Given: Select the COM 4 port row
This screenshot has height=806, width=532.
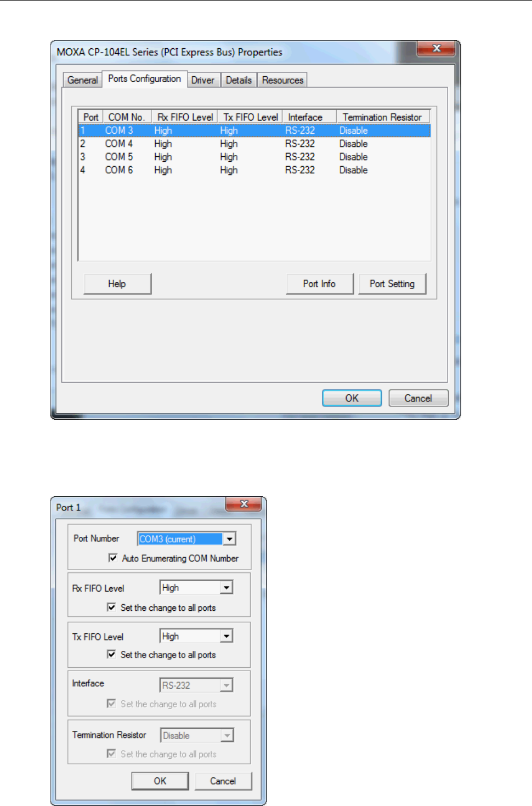Looking at the screenshot, I should coord(254,144).
